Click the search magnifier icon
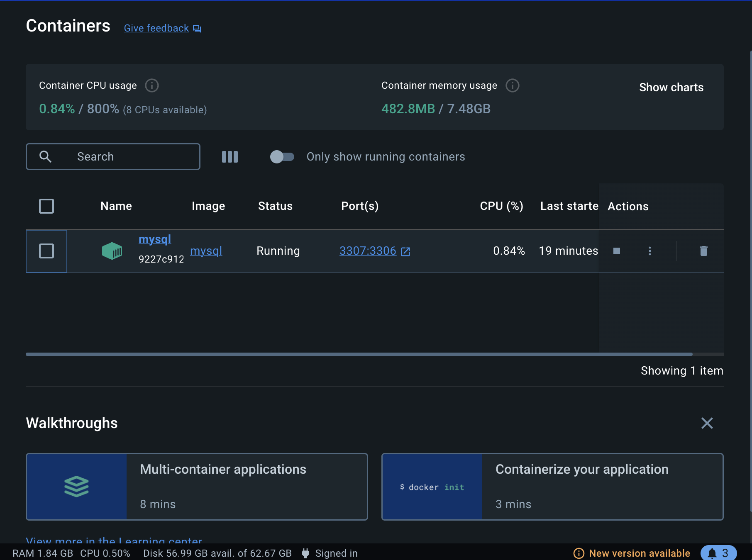Viewport: 752px width, 560px height. [x=45, y=156]
